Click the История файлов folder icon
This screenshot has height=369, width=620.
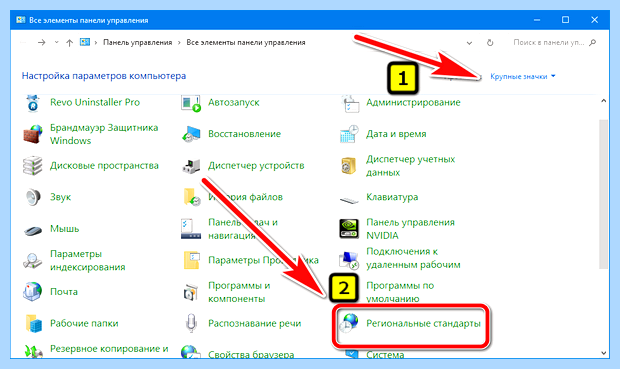point(192,197)
